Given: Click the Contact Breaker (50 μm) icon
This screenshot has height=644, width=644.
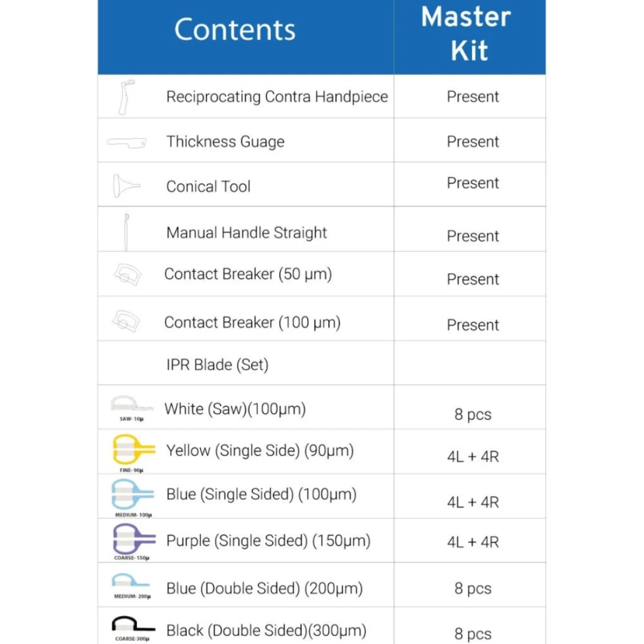Looking at the screenshot, I should point(128,274).
